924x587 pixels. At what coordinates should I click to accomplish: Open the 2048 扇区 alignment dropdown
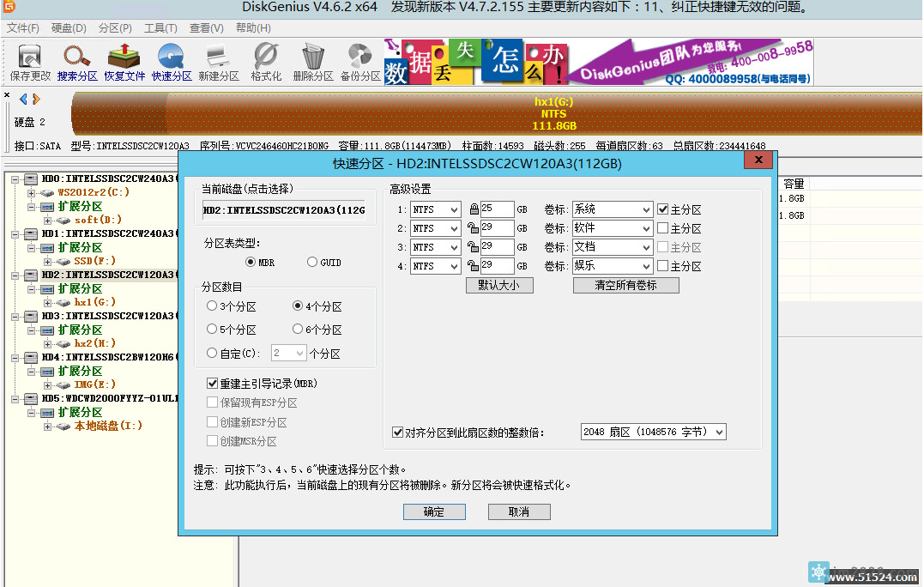tap(721, 432)
